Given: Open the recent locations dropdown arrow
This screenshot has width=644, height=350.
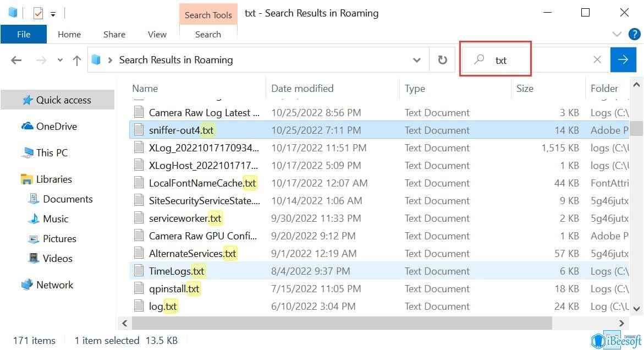Looking at the screenshot, I should pyautogui.click(x=60, y=60).
